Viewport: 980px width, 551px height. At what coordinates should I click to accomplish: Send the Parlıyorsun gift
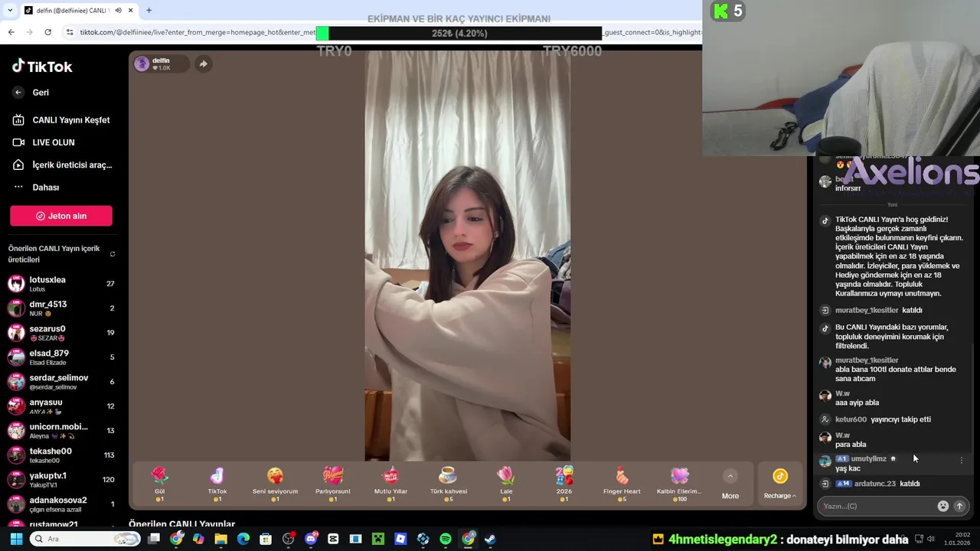coord(333,484)
